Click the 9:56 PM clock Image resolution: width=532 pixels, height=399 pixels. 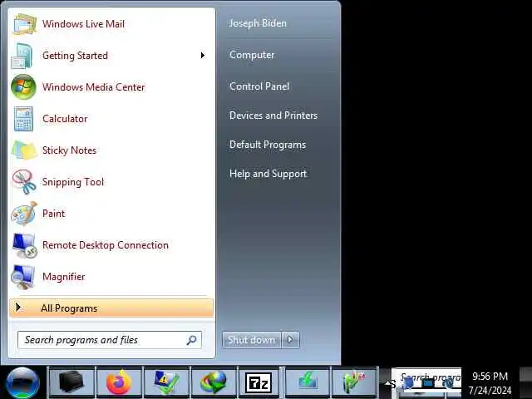point(490,377)
